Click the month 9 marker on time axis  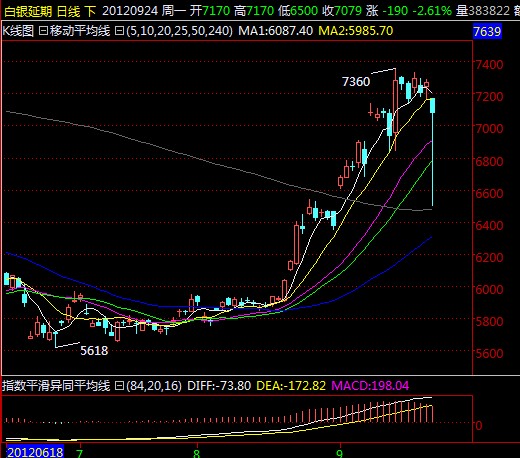click(x=339, y=453)
